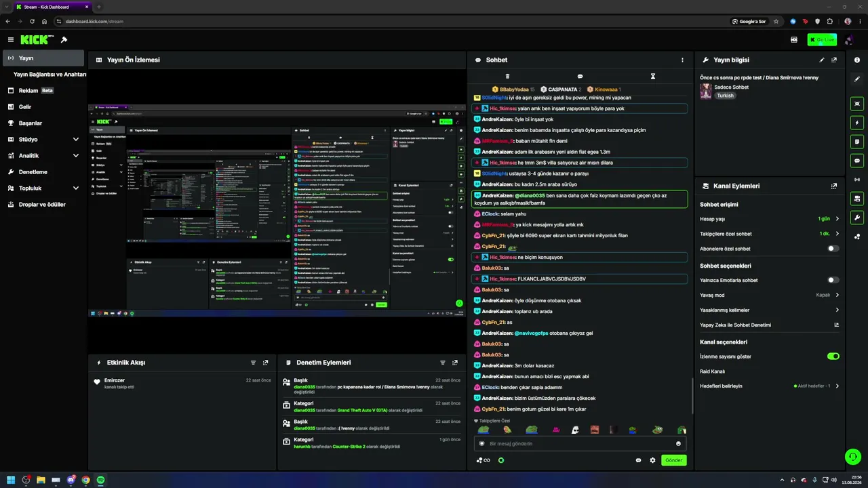Open Discord from the Windows taskbar
This screenshot has width=868, height=488.
tap(71, 480)
